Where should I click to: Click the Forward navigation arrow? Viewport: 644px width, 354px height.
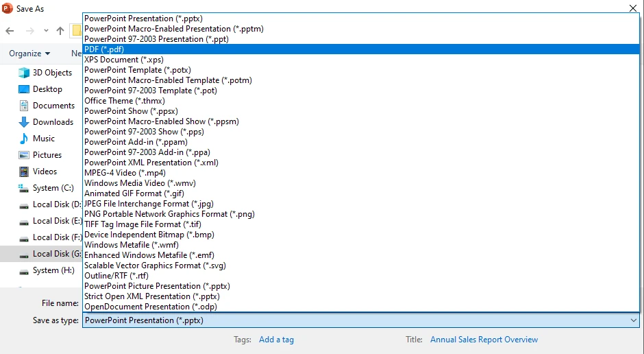(30, 31)
